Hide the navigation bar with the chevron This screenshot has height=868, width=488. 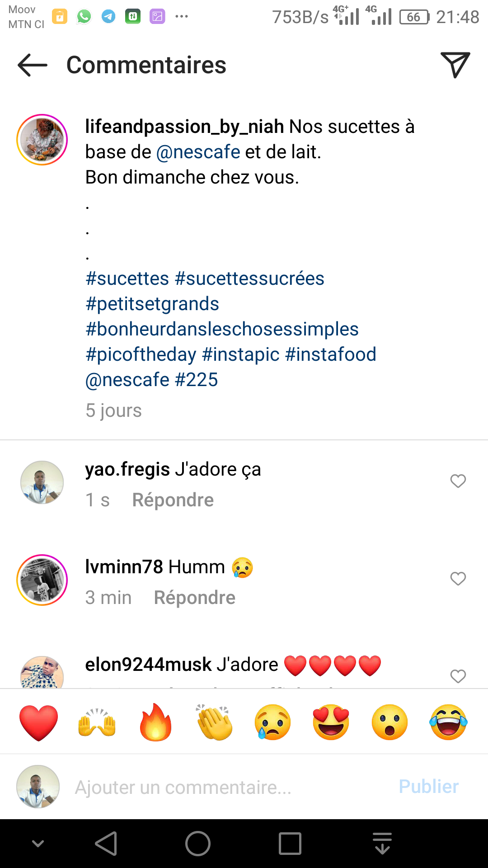[38, 844]
